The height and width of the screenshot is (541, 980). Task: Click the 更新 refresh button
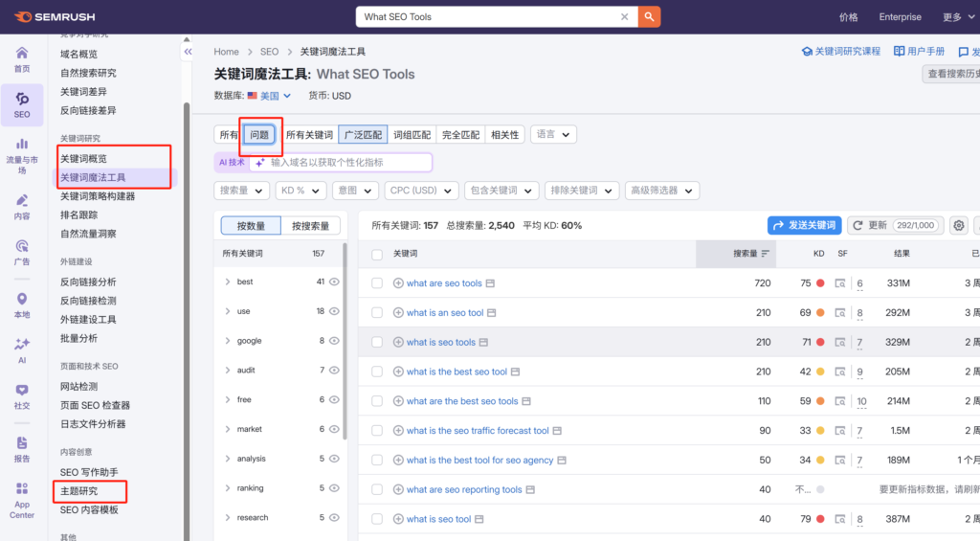896,225
